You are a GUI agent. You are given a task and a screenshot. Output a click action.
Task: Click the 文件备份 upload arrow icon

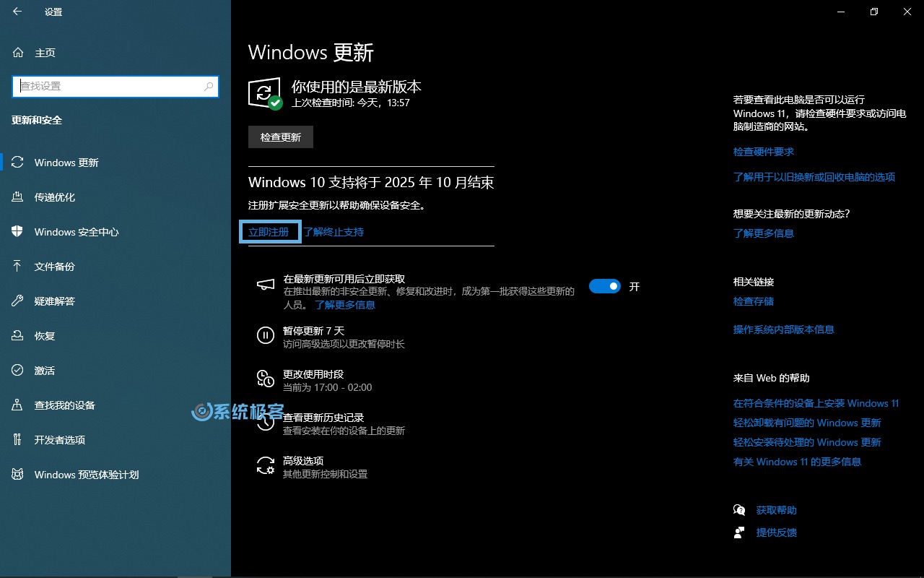point(18,267)
